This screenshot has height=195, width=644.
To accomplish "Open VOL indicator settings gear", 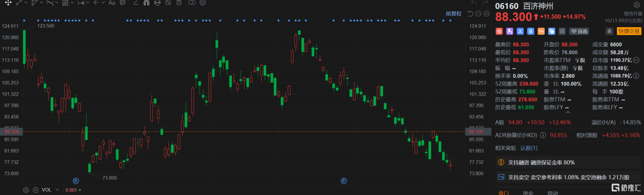I will coord(26,190).
